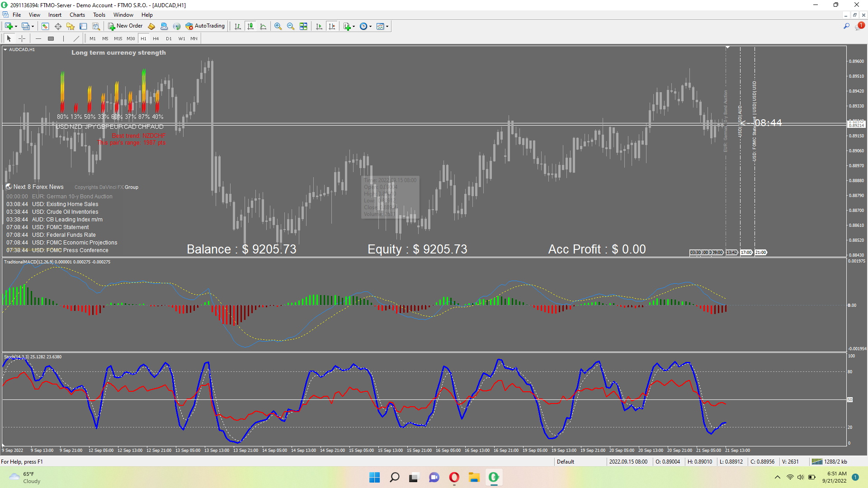The width and height of the screenshot is (868, 488).
Task: Switch to the H4 timeframe
Action: tap(156, 38)
